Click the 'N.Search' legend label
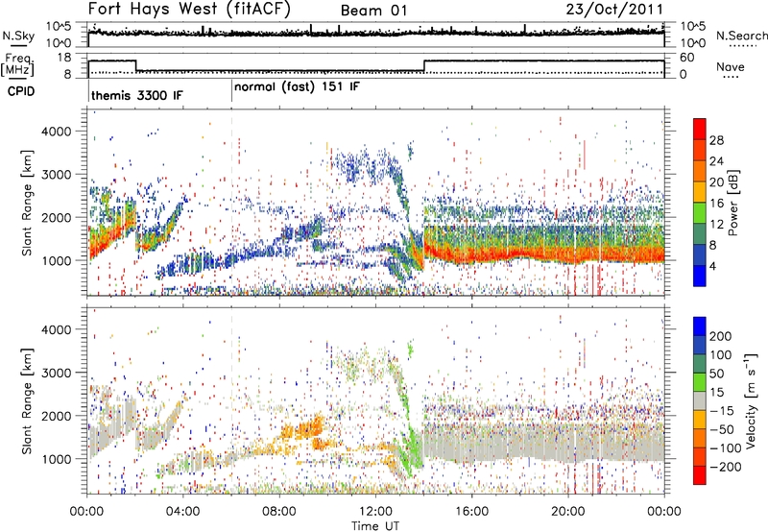This screenshot has height=532, width=768. coord(741,36)
